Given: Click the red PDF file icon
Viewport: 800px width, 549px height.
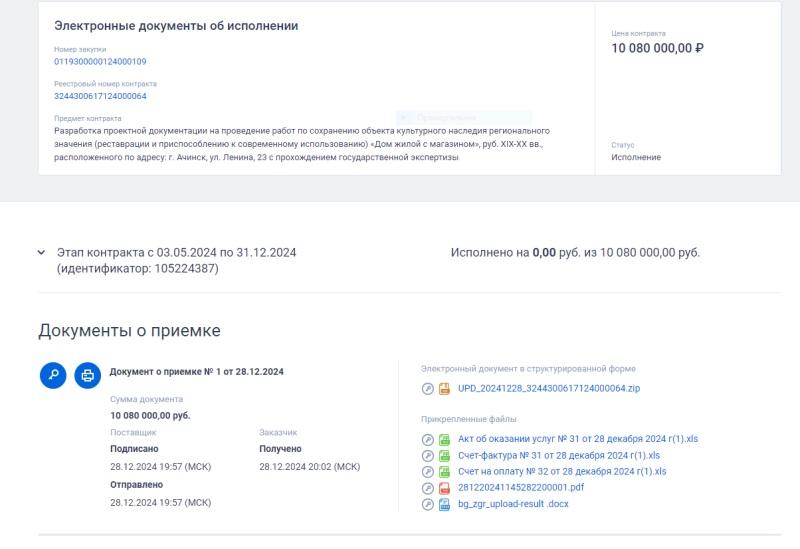Looking at the screenshot, I should pos(444,488).
